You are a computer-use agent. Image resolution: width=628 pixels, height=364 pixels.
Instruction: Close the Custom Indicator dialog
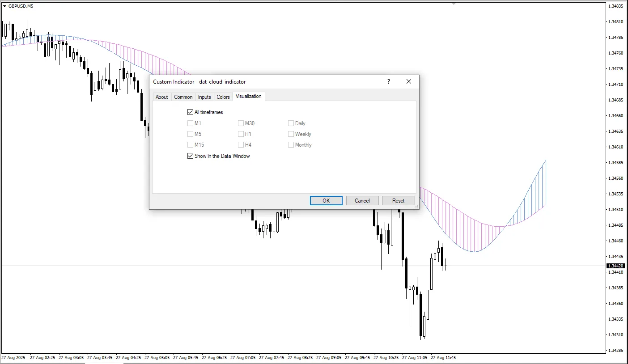point(408,81)
